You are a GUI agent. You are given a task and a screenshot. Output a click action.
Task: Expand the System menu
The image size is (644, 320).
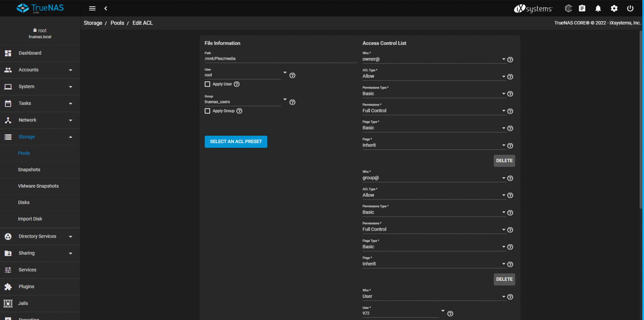point(40,87)
